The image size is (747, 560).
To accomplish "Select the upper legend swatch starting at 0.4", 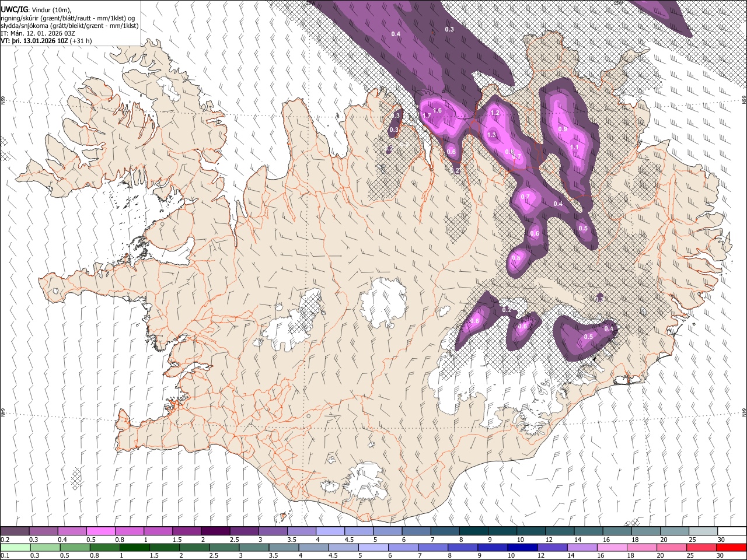I will pos(72,531).
